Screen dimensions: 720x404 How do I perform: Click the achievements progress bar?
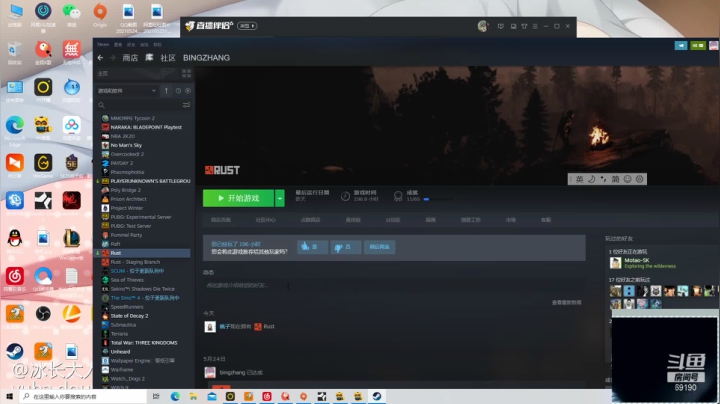pyautogui.click(x=439, y=199)
